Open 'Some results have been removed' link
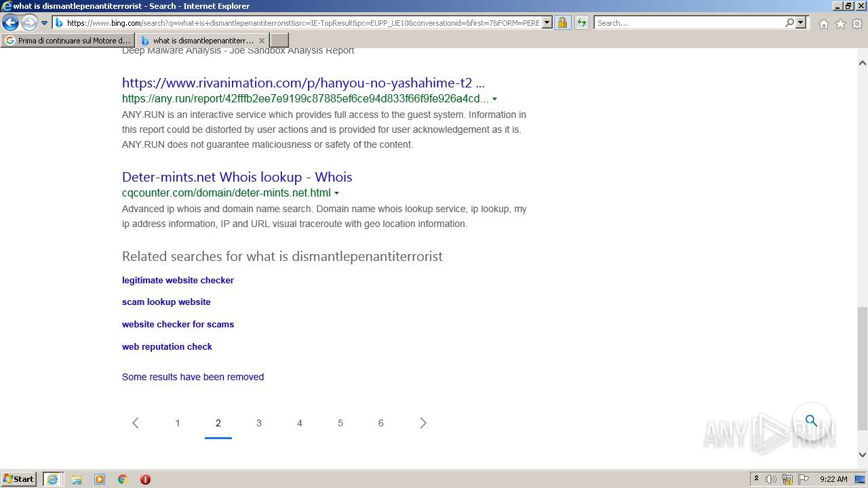Image resolution: width=868 pixels, height=488 pixels. click(x=193, y=377)
